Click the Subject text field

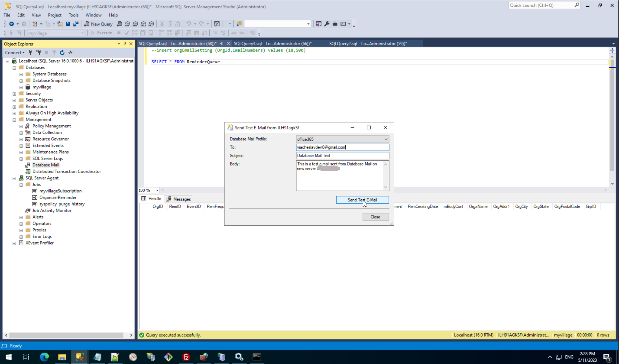[342, 156]
